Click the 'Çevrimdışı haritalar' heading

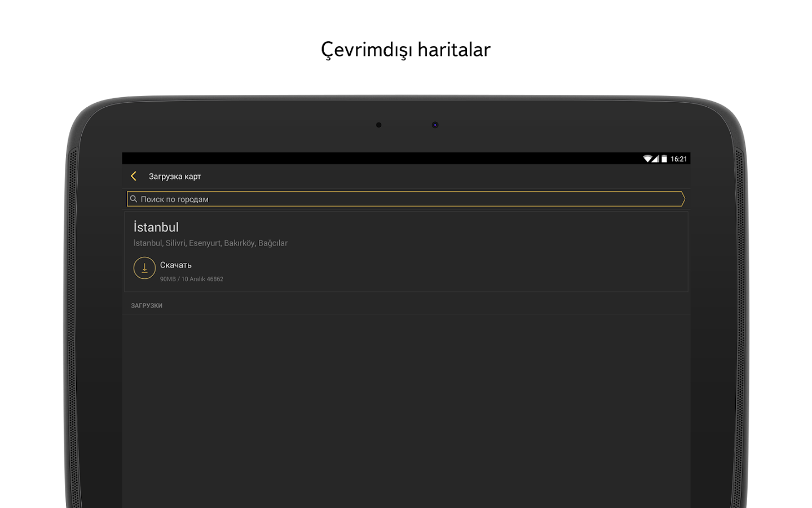tap(406, 50)
